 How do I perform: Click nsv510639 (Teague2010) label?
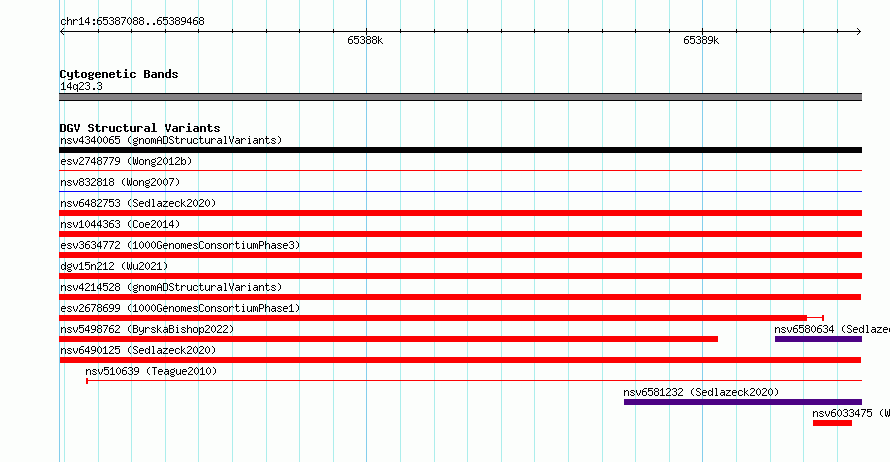coord(151,371)
